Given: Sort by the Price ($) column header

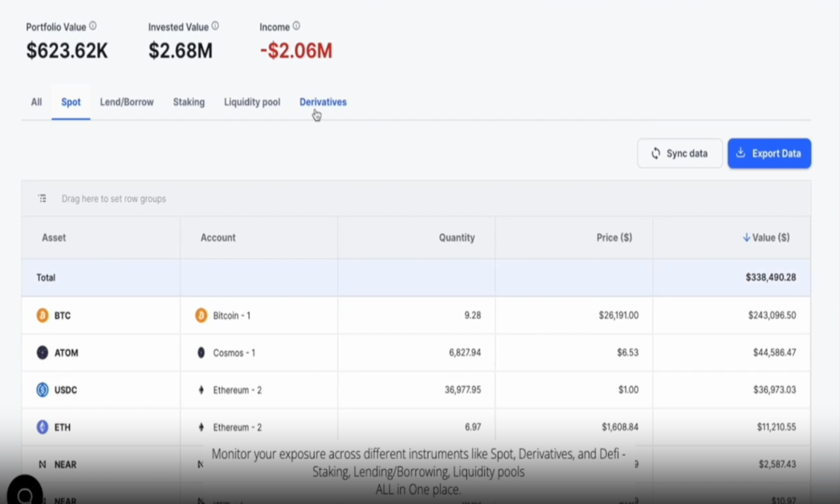Looking at the screenshot, I should coord(614,238).
